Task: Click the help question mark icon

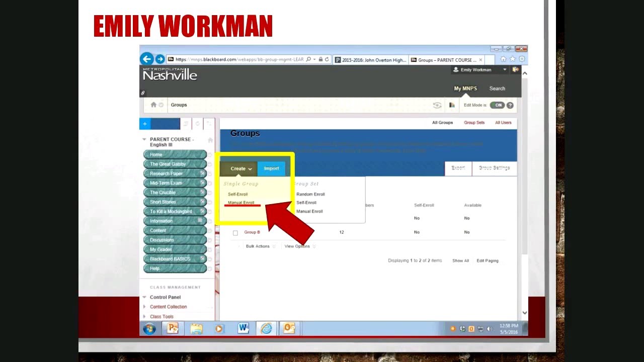Action: pyautogui.click(x=510, y=105)
